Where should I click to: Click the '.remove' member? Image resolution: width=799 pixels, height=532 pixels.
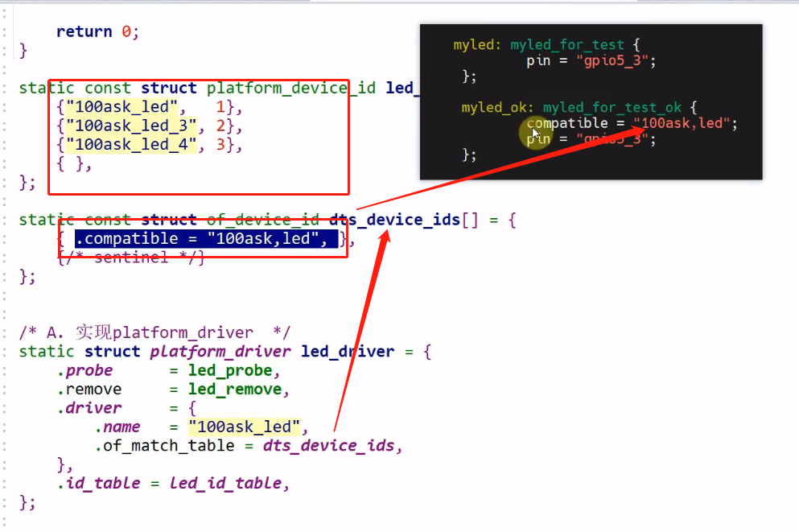89,390
